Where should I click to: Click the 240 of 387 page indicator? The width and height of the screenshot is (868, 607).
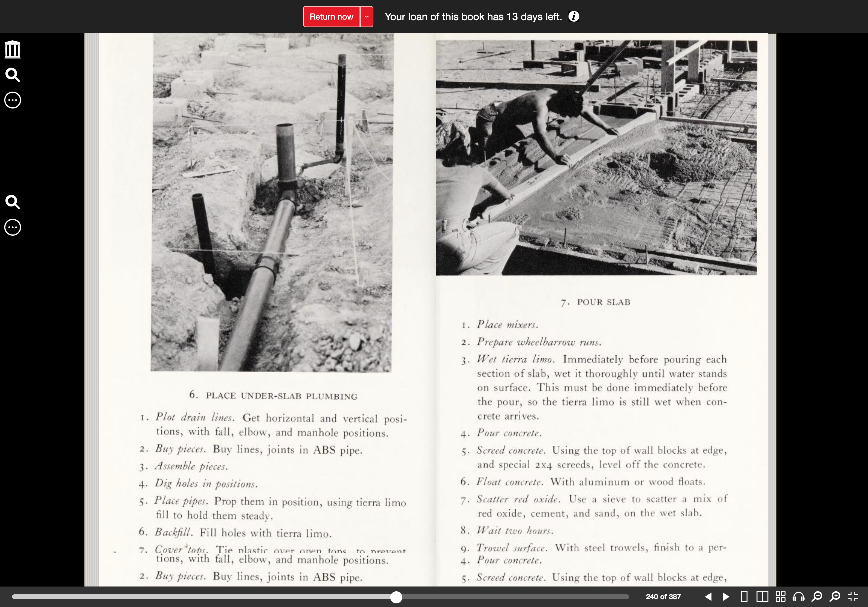[663, 597]
